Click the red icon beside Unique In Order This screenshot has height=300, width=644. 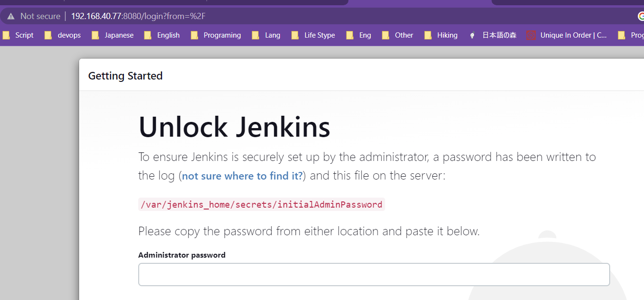click(x=531, y=35)
